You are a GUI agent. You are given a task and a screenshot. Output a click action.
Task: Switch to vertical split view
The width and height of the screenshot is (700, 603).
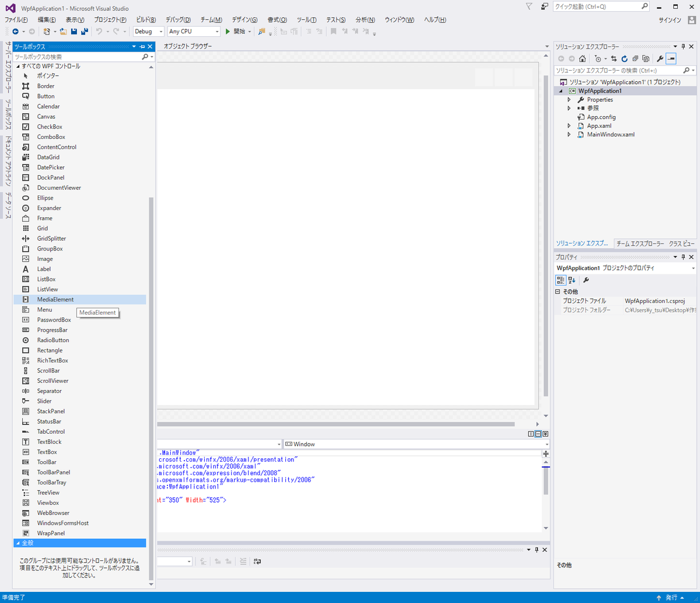click(x=531, y=434)
